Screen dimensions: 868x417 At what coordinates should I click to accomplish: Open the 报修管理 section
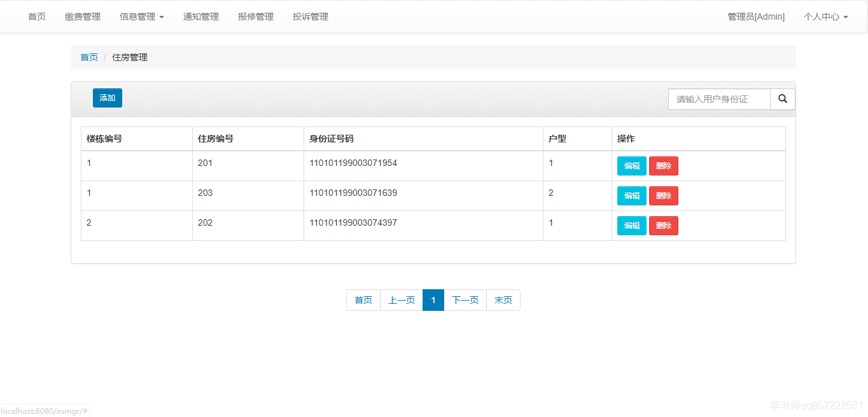255,17
